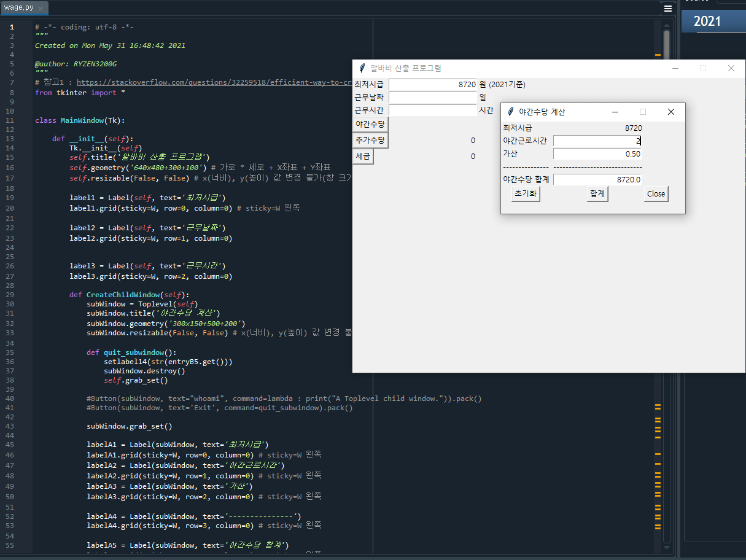Open the stackoverflow link in the code comment
Viewport: 746px width, 560px height.
215,82
